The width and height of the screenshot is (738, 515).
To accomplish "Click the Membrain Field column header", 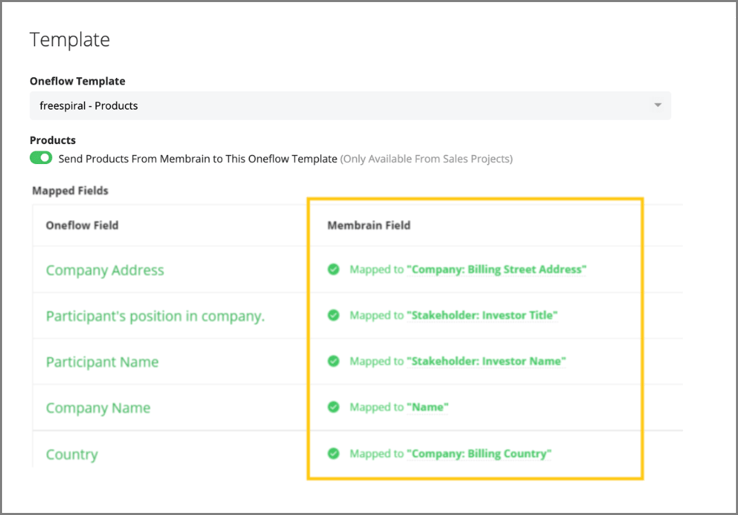I will [x=369, y=225].
